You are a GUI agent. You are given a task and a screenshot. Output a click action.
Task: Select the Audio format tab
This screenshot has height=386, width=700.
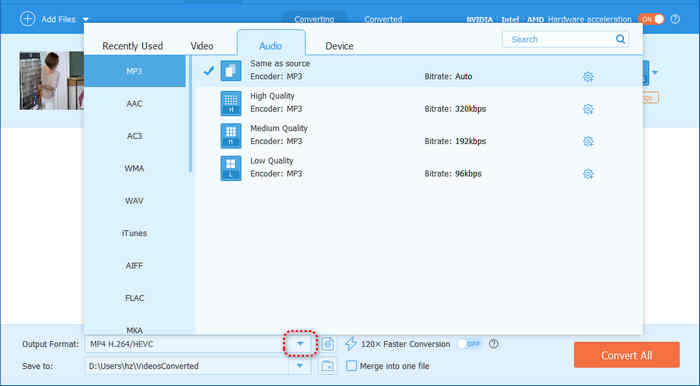[x=271, y=44]
